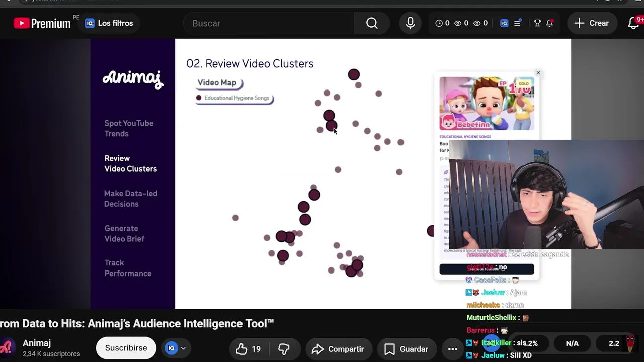Click the video title text

pyautogui.click(x=137, y=324)
